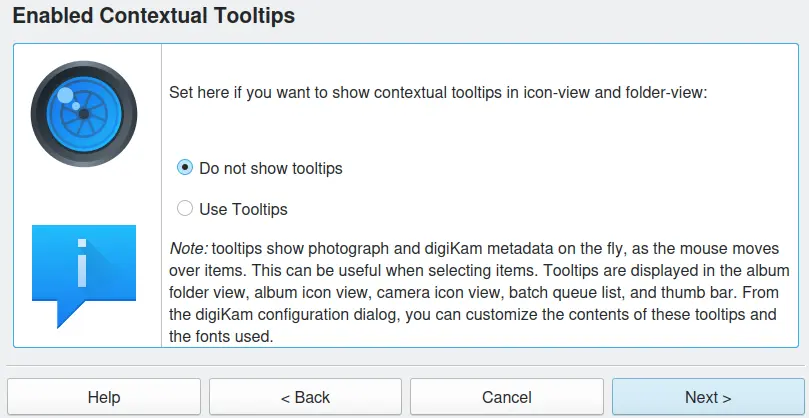Enable the "Use Tooltips" radio option
This screenshot has width=809, height=418.
pyautogui.click(x=185, y=209)
